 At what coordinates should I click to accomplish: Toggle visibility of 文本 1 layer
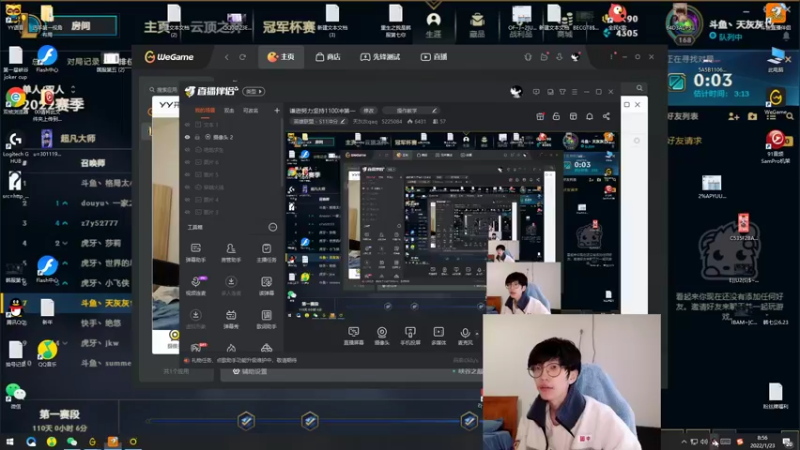pyautogui.click(x=187, y=124)
